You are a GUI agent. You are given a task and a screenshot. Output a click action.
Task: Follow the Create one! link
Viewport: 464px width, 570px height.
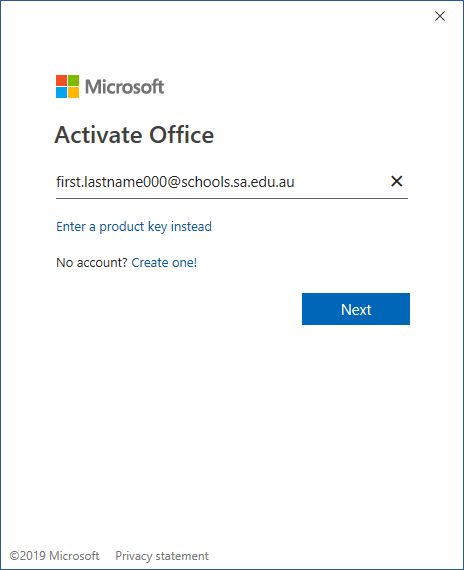tap(164, 262)
